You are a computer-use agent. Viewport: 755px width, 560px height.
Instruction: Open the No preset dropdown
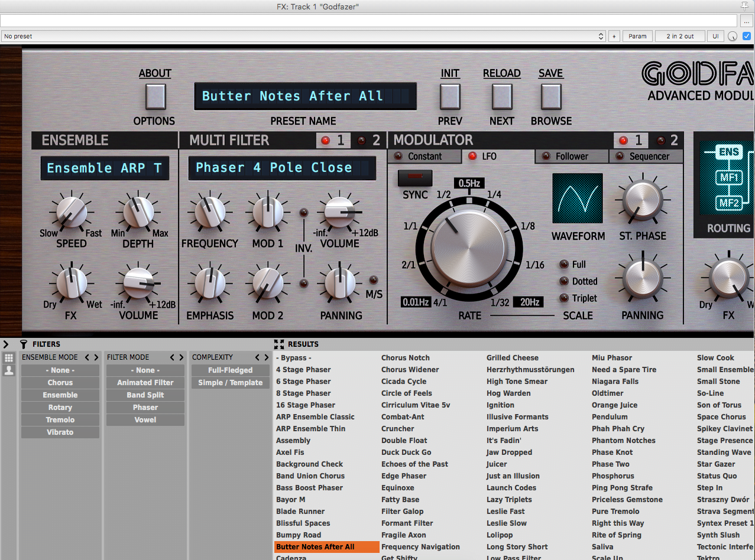click(303, 37)
